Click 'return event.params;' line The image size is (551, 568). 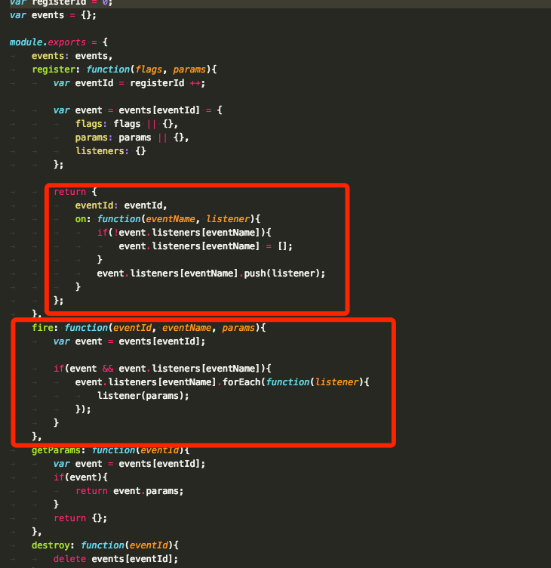click(129, 491)
